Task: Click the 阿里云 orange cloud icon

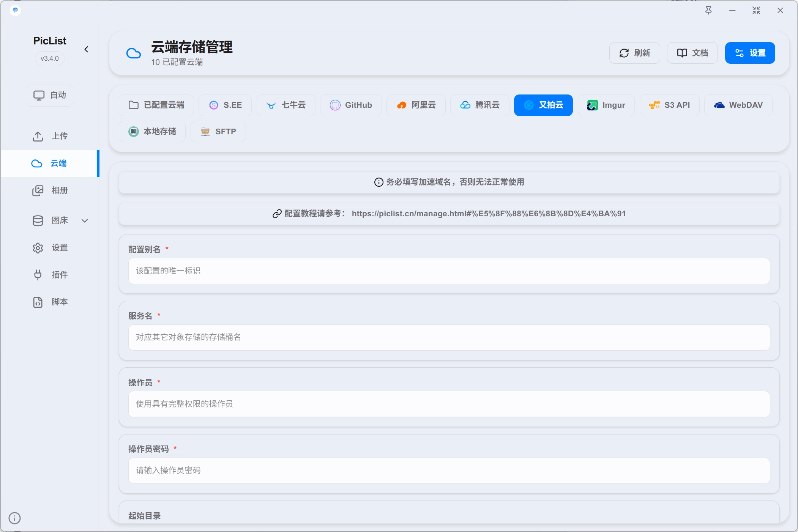Action: click(x=402, y=105)
